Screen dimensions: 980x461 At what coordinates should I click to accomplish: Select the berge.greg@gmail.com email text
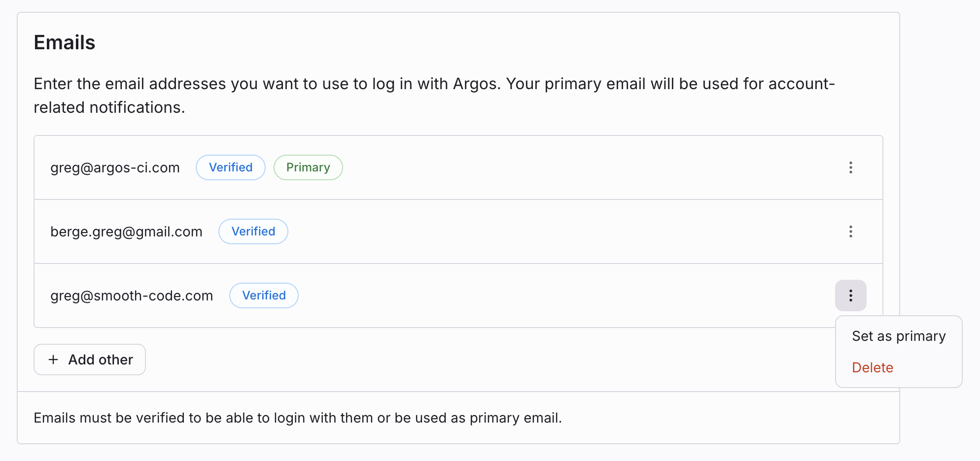click(x=126, y=232)
